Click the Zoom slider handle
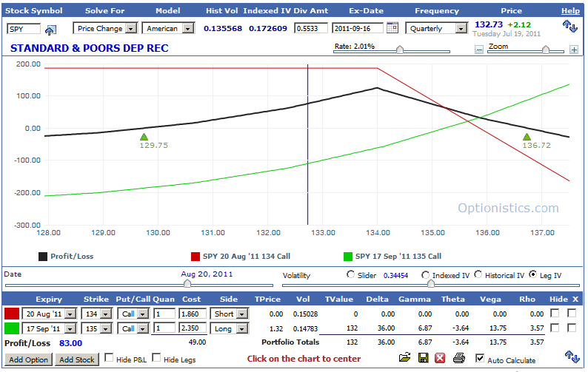 pos(546,50)
